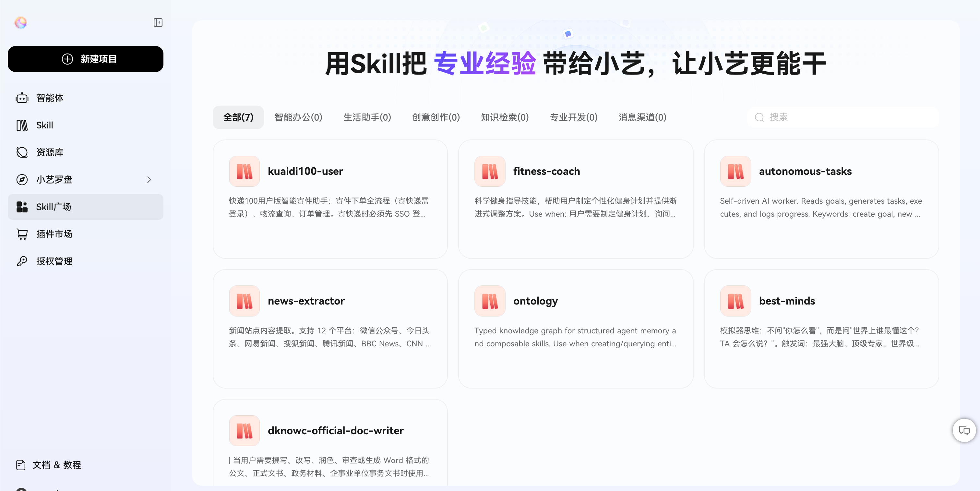Click the robot icon beside 智能体
This screenshot has width=980, height=491.
[22, 98]
